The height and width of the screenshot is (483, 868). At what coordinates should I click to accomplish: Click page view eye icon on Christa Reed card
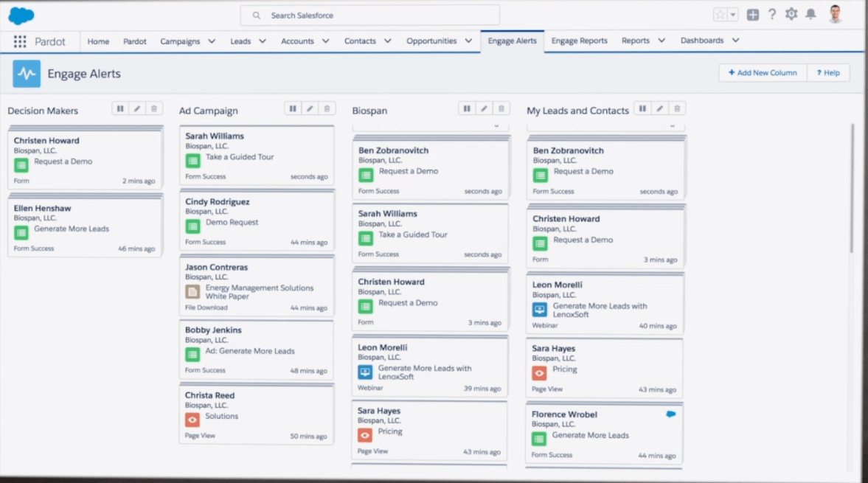pyautogui.click(x=192, y=420)
